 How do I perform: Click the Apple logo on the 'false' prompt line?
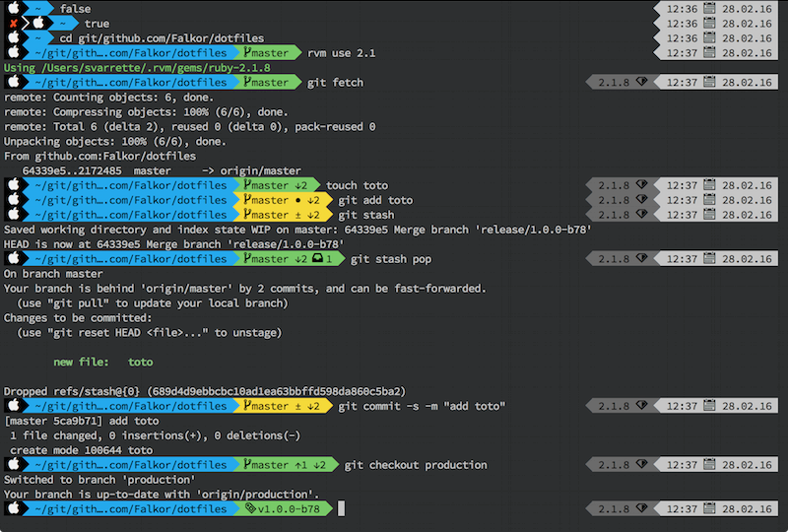[14, 8]
